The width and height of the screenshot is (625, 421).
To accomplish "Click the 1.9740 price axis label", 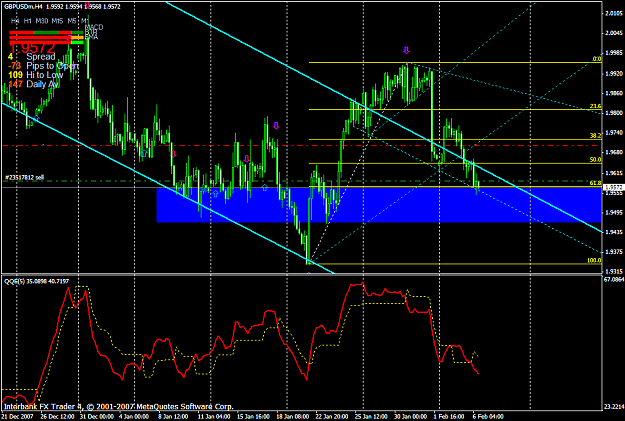I will 614,132.
